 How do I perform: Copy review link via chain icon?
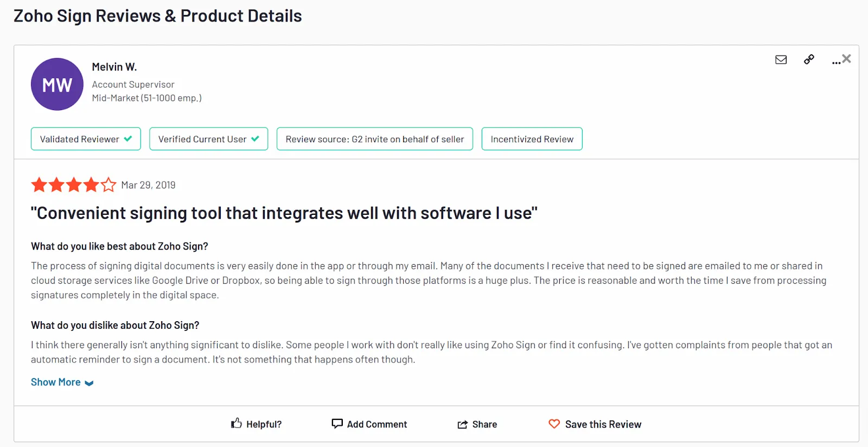point(809,60)
